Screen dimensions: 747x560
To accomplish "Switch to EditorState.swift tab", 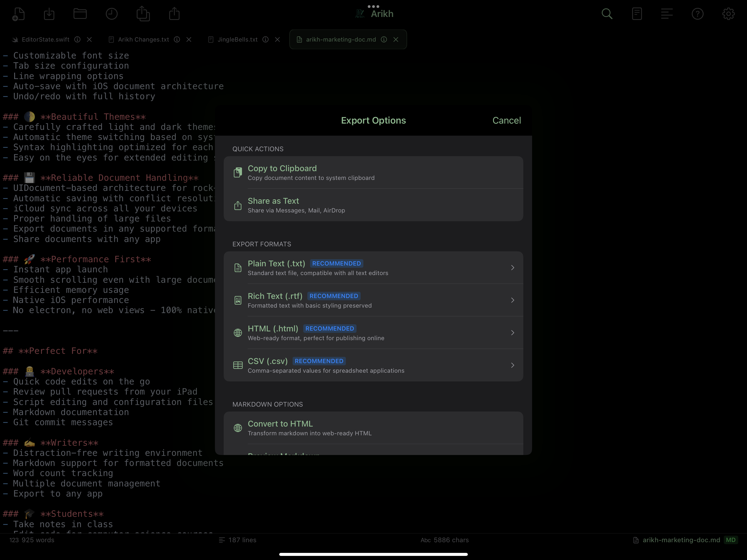I will 45,40.
